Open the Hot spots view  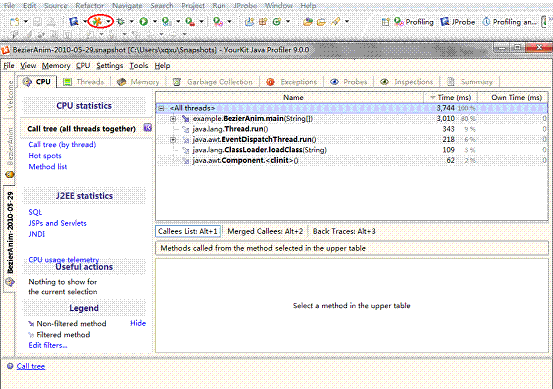point(45,156)
